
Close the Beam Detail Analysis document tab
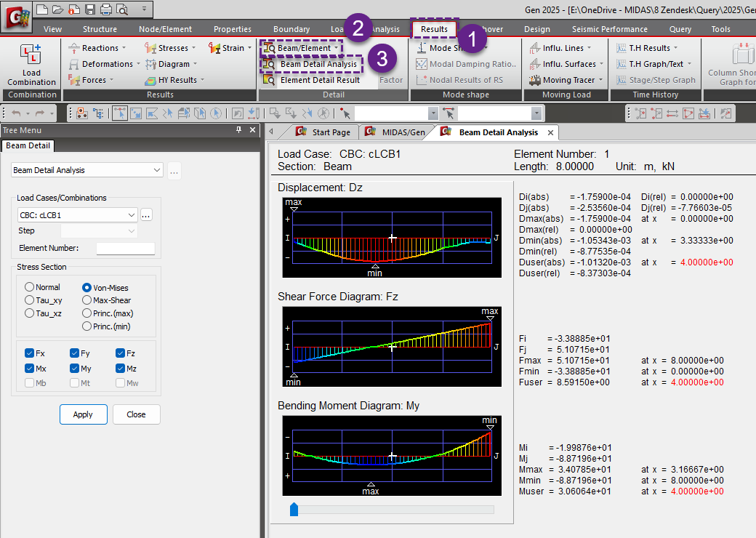550,132
